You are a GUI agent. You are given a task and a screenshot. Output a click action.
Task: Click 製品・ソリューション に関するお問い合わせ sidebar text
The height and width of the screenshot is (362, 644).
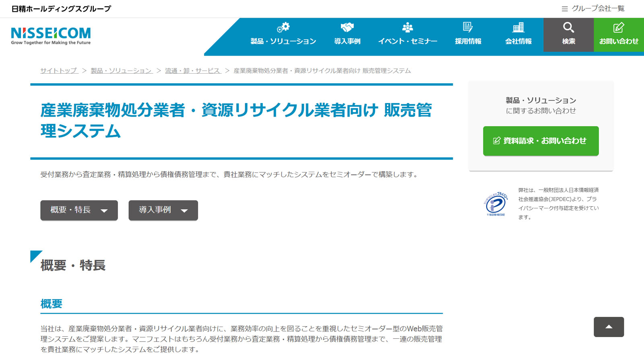pos(541,105)
